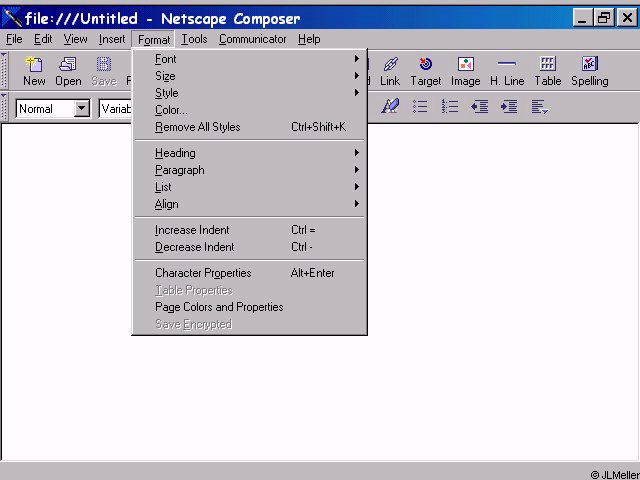640x480 pixels.
Task: Open the Edit menu
Action: coord(43,39)
